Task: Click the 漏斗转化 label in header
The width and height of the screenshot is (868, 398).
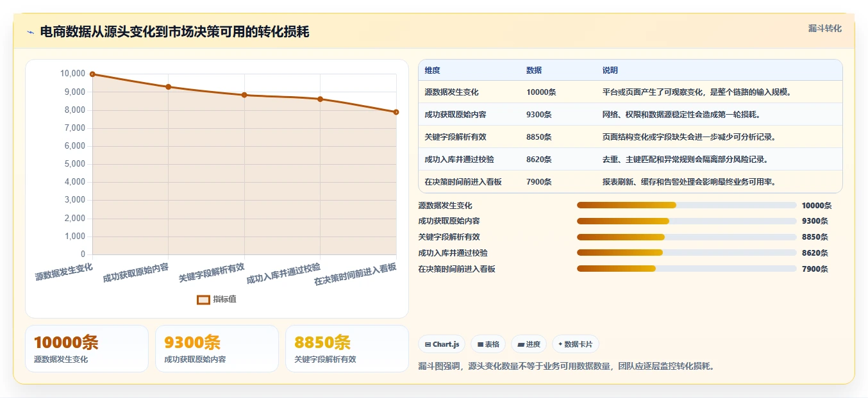Action: [x=824, y=28]
